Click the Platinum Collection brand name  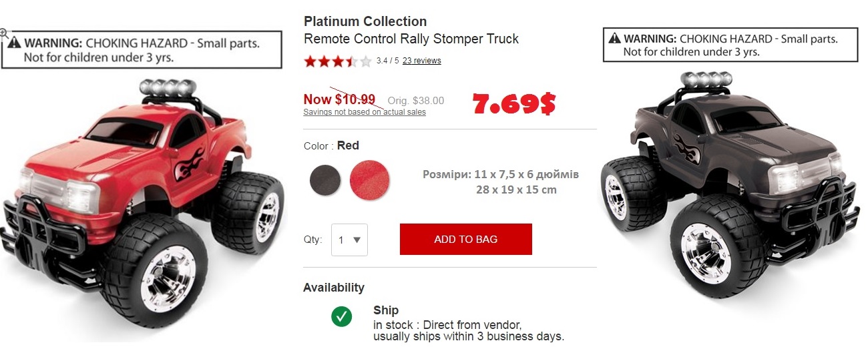click(x=365, y=21)
